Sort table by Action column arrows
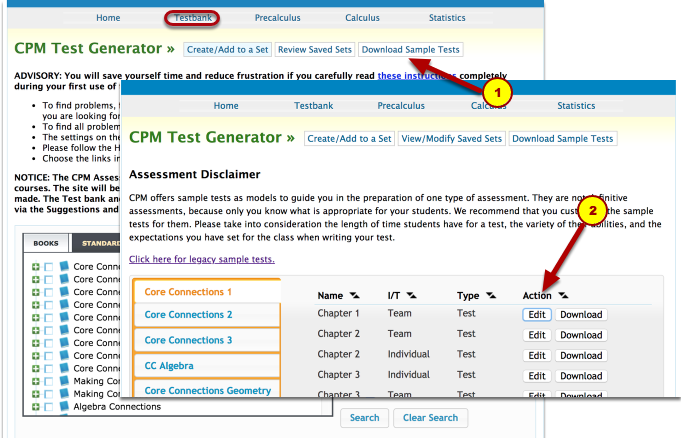Screen dimensions: 681x438 563,295
